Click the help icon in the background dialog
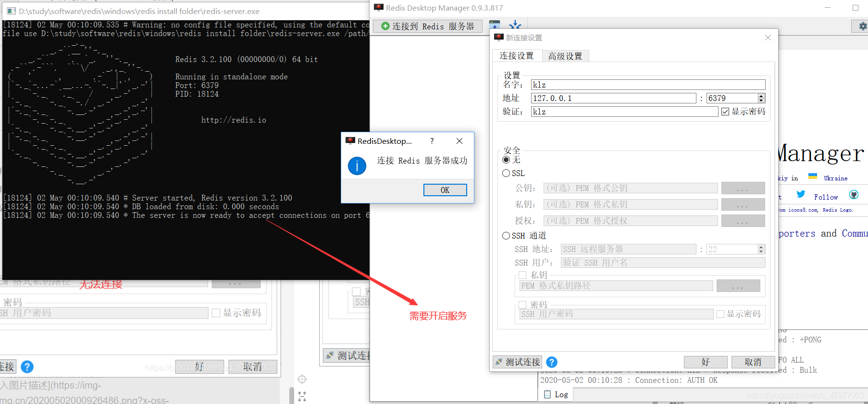 pos(27,367)
